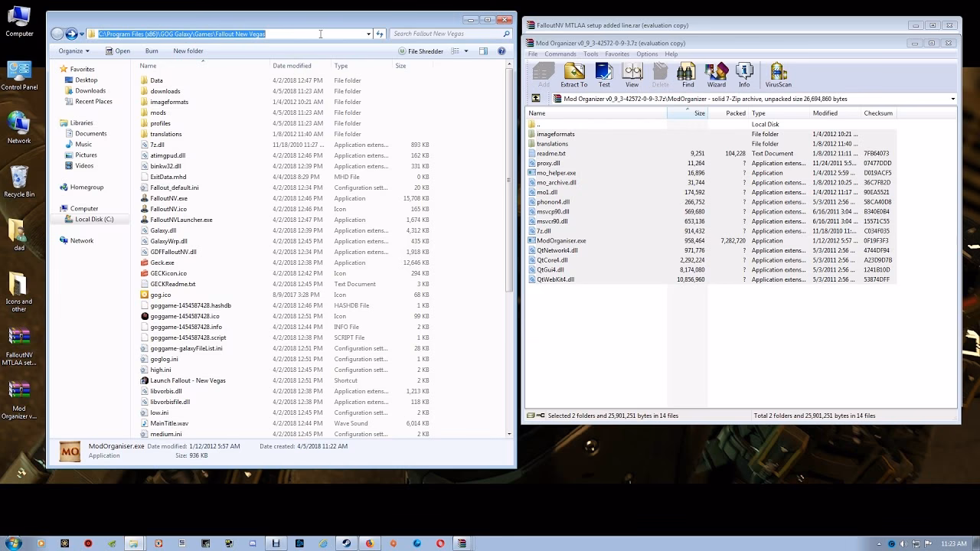Open the Tools menu in WinRAR
Screen dimensions: 980x551
(590, 54)
